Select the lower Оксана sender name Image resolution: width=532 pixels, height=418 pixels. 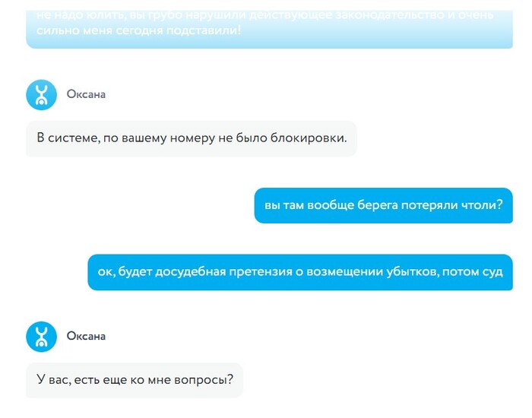click(x=86, y=336)
